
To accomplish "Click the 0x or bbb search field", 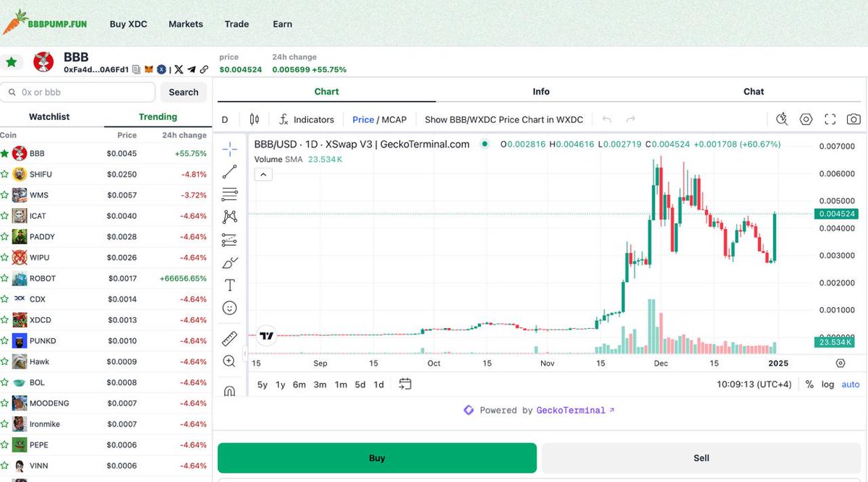I will click(77, 92).
